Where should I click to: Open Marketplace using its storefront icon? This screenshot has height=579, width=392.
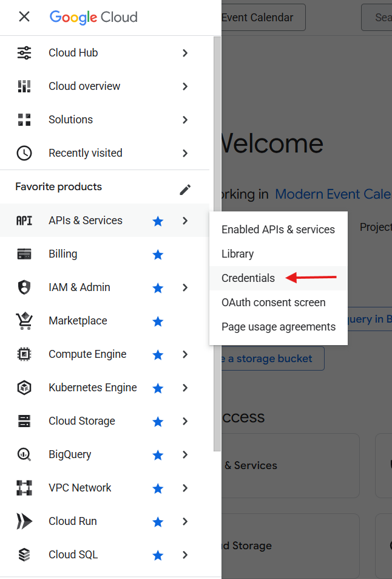click(24, 320)
